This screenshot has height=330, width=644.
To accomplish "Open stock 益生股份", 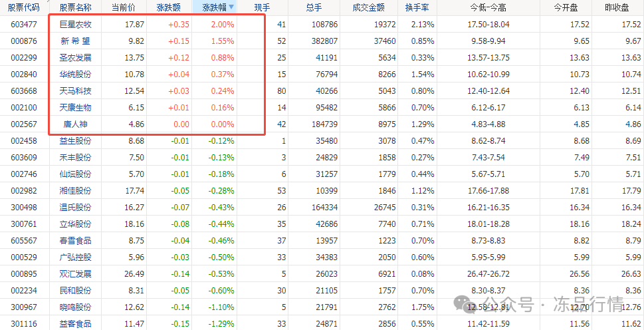I will coord(75,141).
